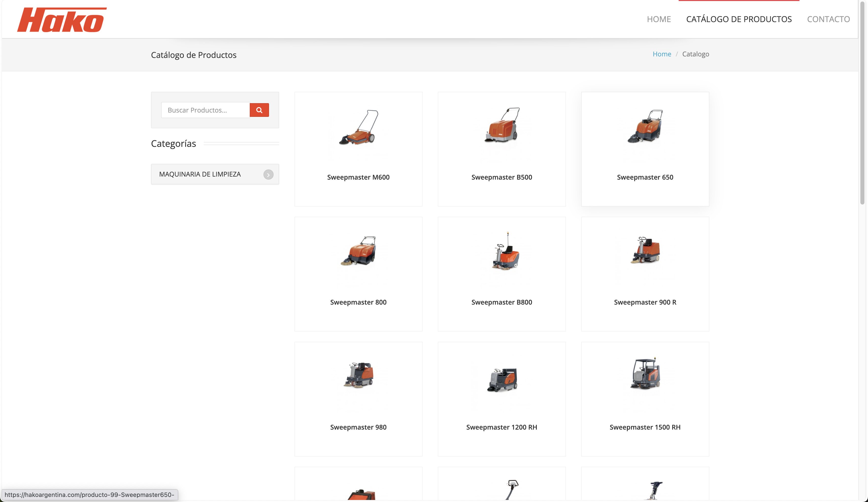868x502 pixels.
Task: Open the Sweepmaster 1200 RH product image
Action: pos(502,380)
